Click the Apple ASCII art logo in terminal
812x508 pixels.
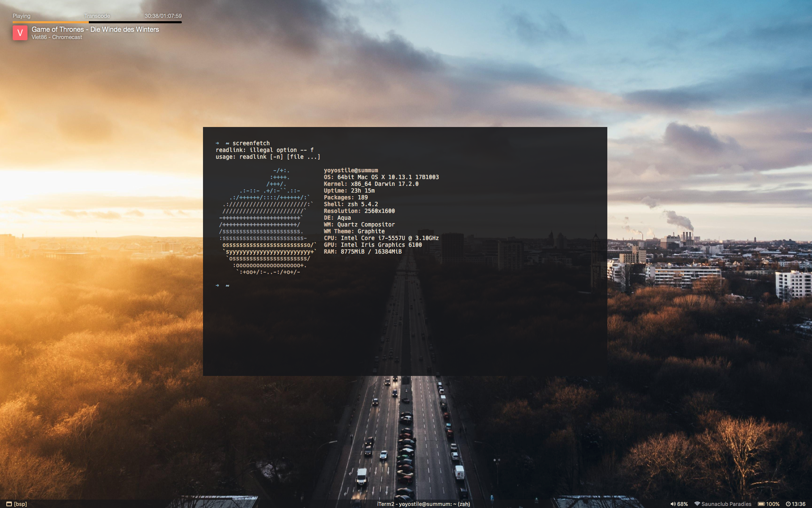[267, 221]
